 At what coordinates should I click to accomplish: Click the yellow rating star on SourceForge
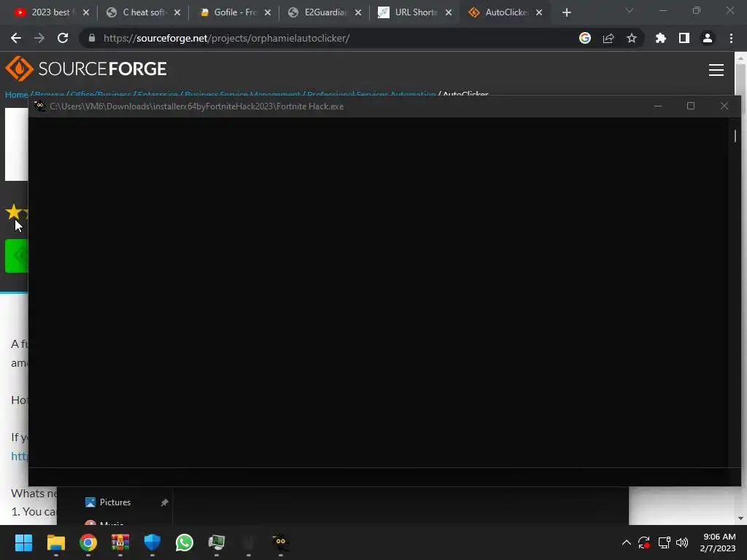[x=13, y=211]
